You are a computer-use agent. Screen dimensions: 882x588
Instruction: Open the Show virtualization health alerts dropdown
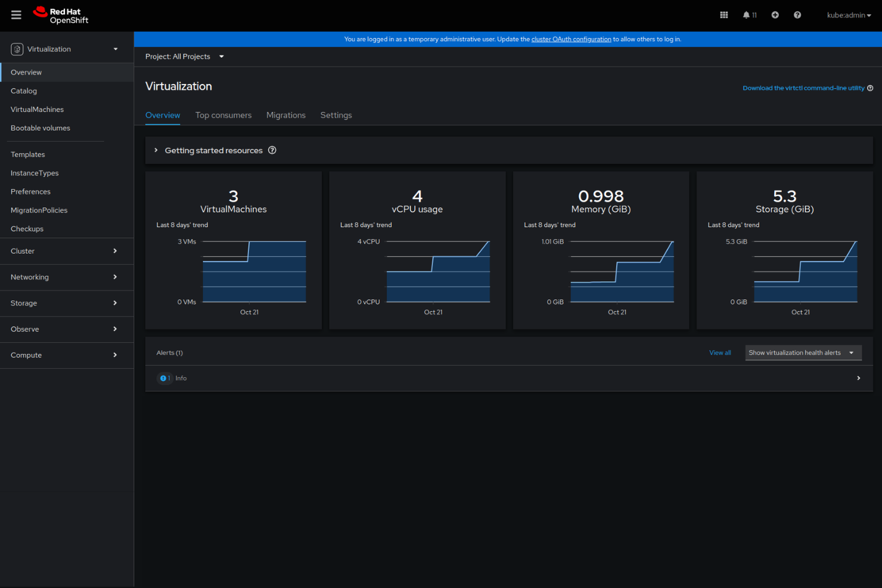pos(803,352)
